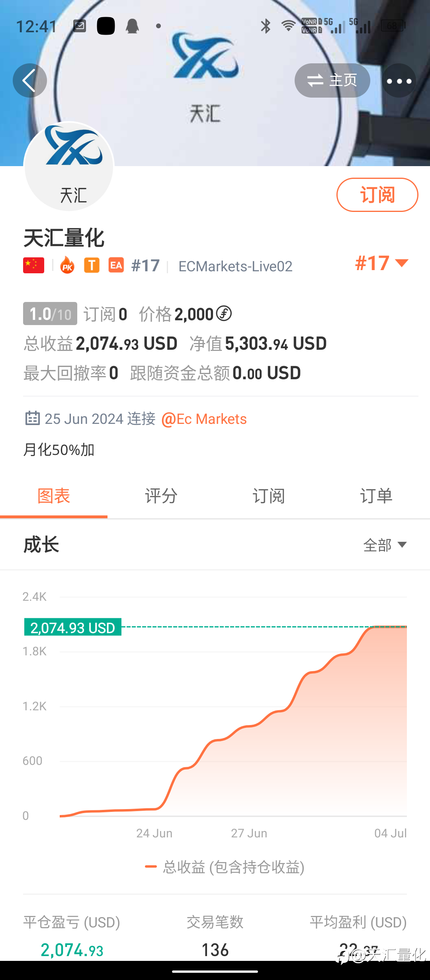430x980 pixels.
Task: Open the 全部 time range dropdown
Action: click(x=385, y=545)
